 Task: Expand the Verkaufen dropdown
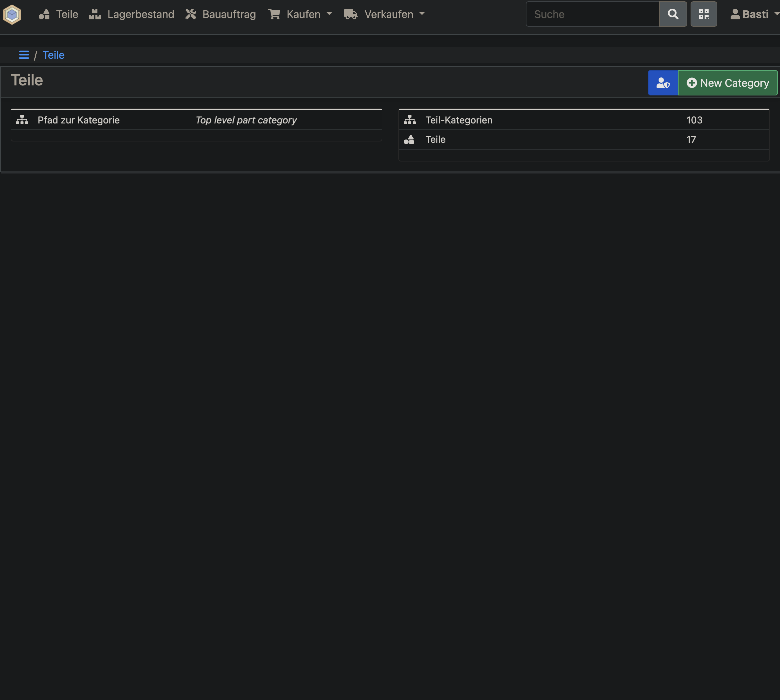coord(422,14)
